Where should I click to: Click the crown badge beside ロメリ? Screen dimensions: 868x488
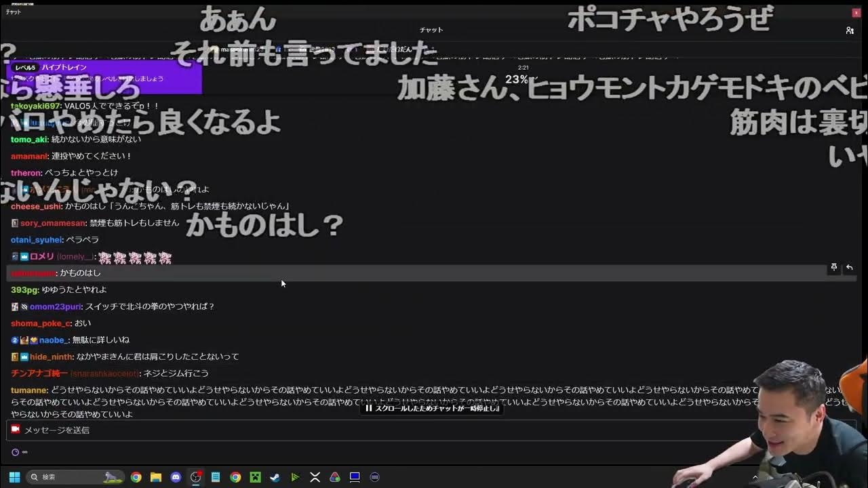[24, 256]
